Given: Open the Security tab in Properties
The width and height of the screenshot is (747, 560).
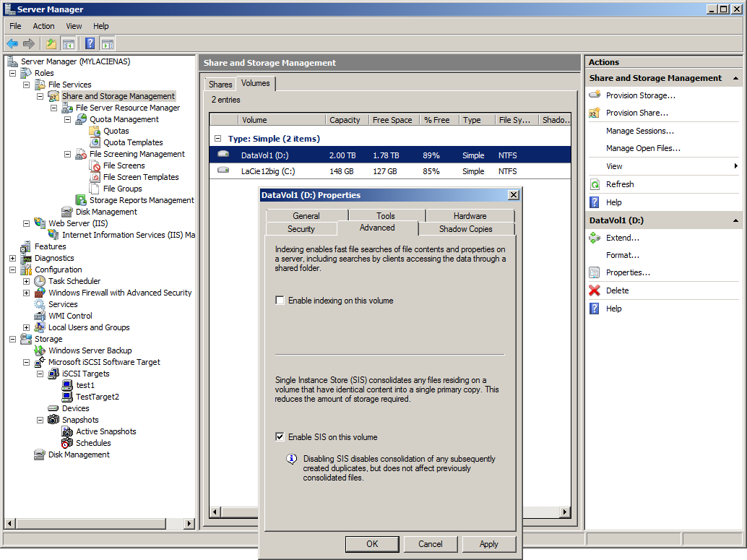Looking at the screenshot, I should [x=301, y=229].
